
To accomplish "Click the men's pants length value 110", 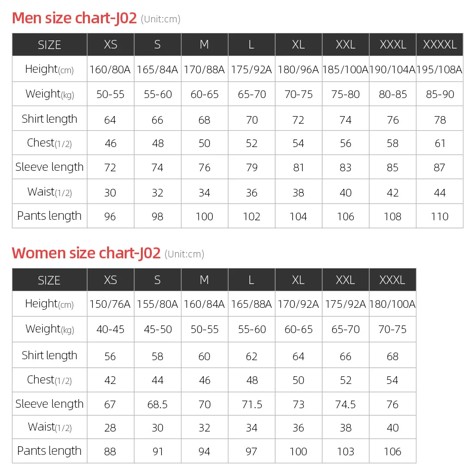I will point(439,216).
